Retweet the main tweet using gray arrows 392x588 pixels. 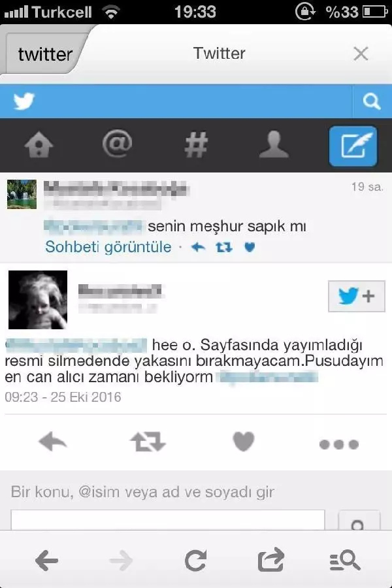[148, 442]
